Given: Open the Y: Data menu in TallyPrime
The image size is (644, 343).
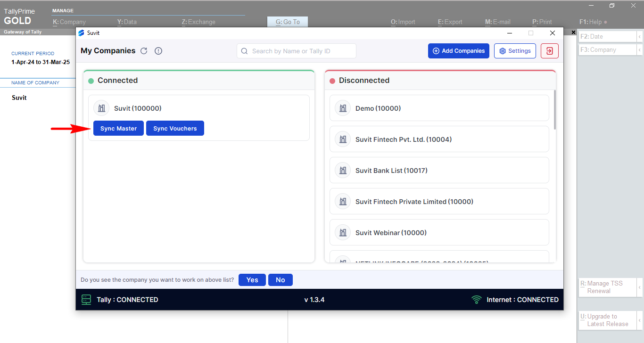Looking at the screenshot, I should tap(127, 22).
